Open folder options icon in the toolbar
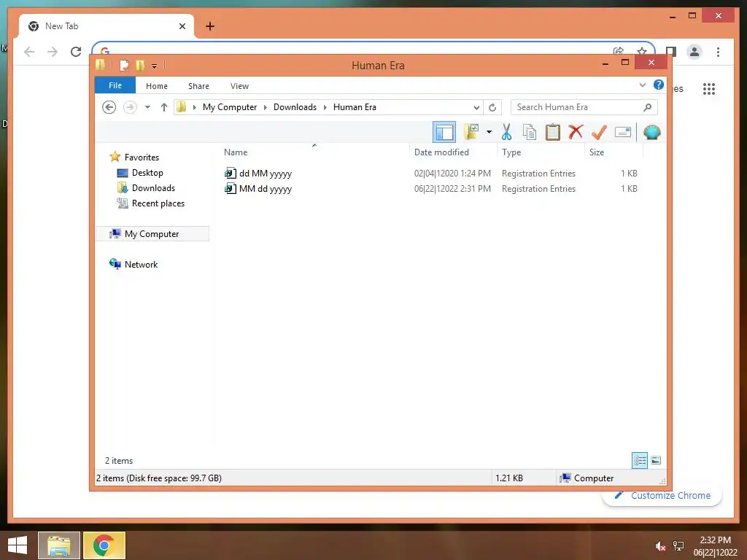The image size is (747, 560). tap(471, 132)
